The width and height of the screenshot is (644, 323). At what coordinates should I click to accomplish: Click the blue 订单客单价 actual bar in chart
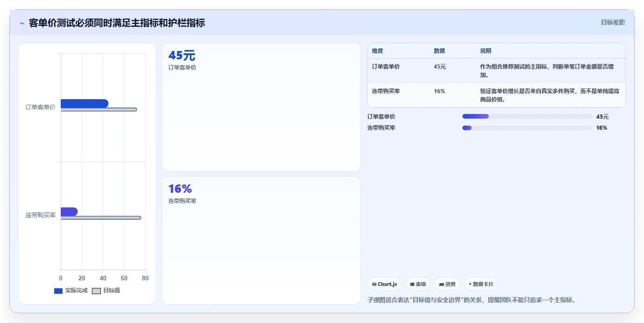click(84, 103)
